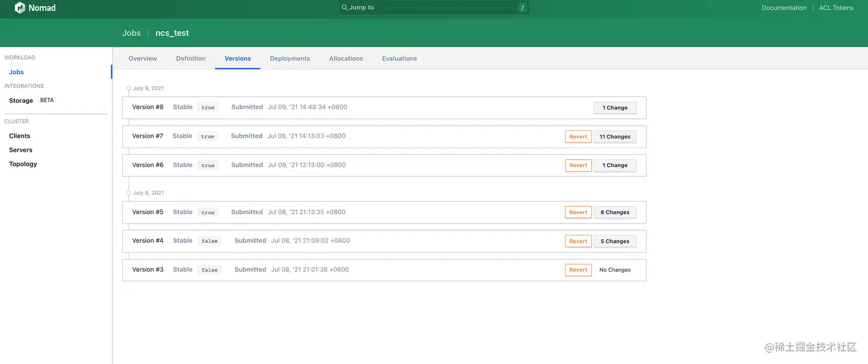This screenshot has width=868, height=364.
Task: Click the Version #3 label
Action: click(148, 269)
